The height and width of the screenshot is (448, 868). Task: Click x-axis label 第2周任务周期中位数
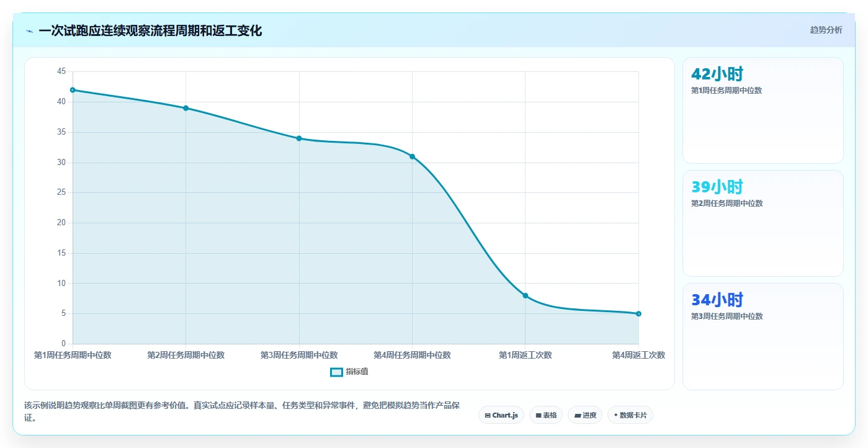point(186,355)
